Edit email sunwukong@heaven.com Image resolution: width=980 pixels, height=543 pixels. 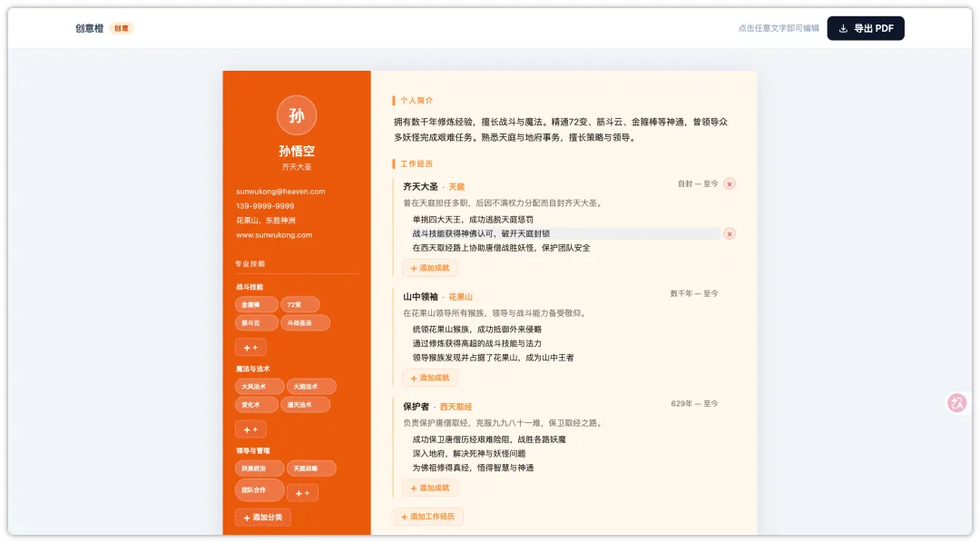click(x=280, y=192)
